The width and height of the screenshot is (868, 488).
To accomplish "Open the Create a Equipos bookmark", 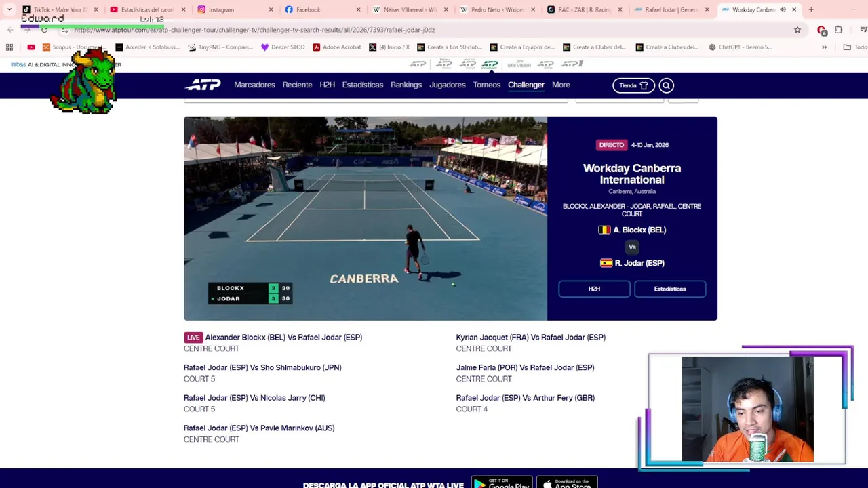I will (x=522, y=47).
